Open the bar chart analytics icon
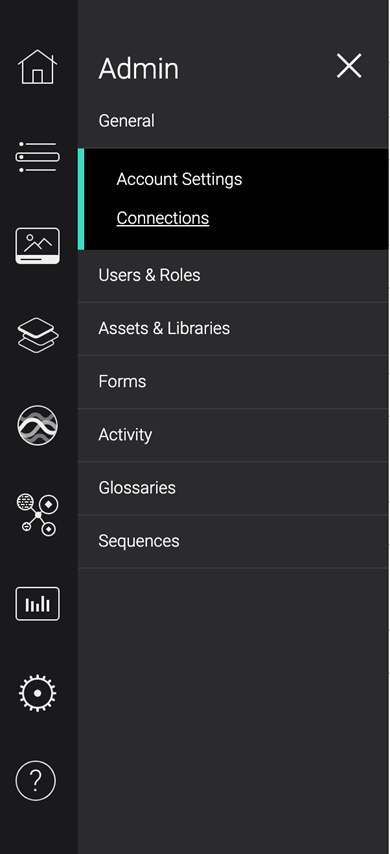This screenshot has width=390, height=854. (x=38, y=603)
